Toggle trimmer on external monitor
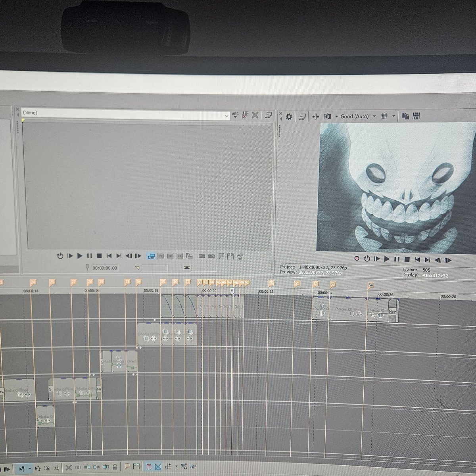The image size is (476, 476). (x=269, y=115)
